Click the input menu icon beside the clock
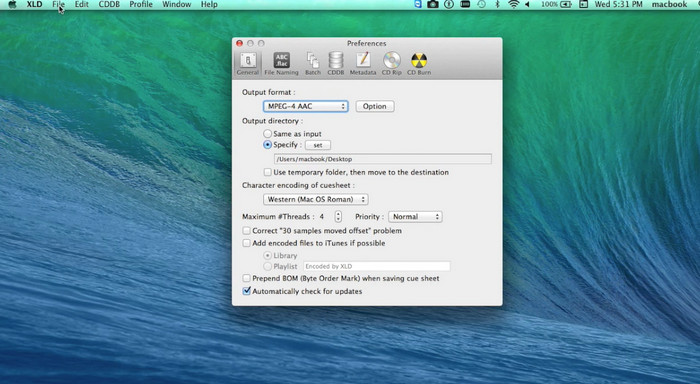 tap(583, 4)
